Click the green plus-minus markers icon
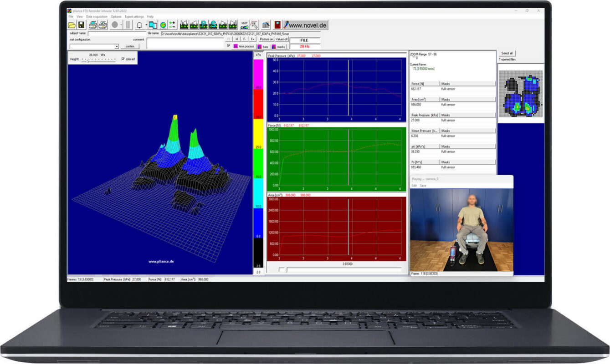The image size is (610, 364). click(x=172, y=25)
